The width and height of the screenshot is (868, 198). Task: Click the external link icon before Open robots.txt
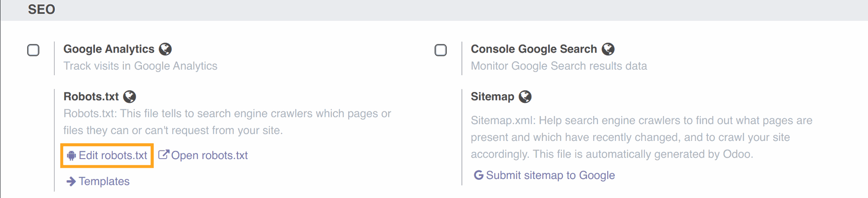coord(163,155)
